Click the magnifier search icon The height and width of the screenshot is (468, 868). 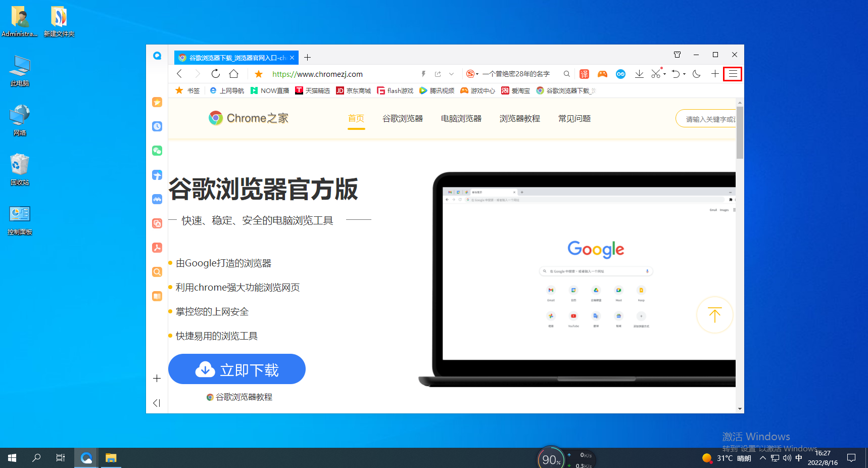(x=567, y=74)
